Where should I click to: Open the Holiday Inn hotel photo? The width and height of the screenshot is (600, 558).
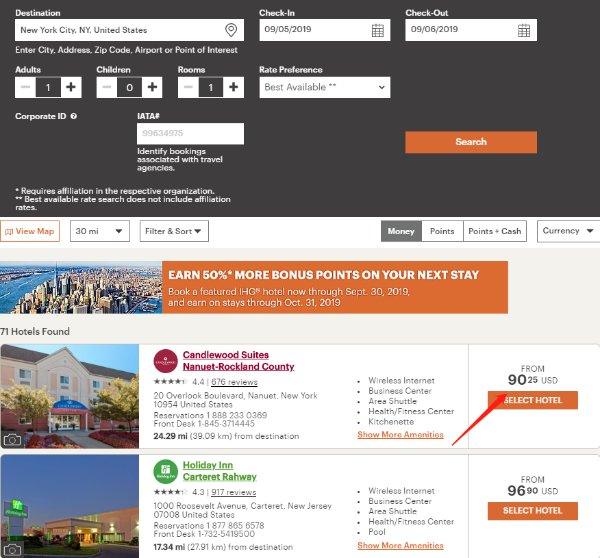pos(70,506)
